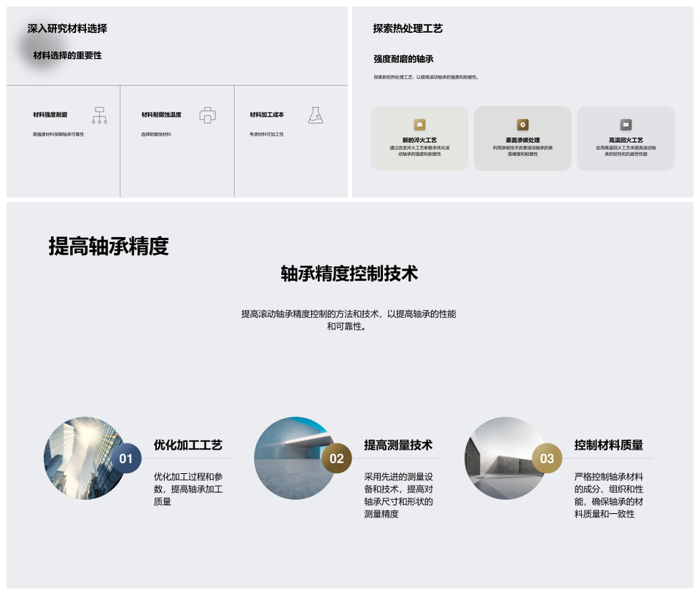Select the 强度耐磨的轴承 subtitle
The height and width of the screenshot is (595, 700).
(x=403, y=59)
